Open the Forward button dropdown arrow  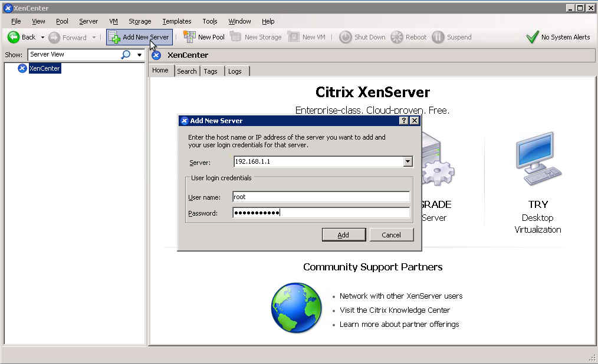point(93,37)
